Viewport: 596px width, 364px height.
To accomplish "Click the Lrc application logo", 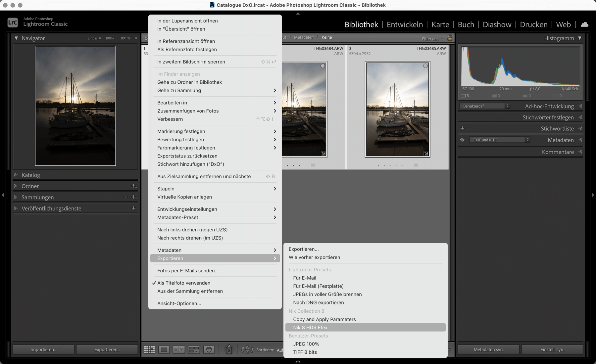I will pyautogui.click(x=13, y=23).
